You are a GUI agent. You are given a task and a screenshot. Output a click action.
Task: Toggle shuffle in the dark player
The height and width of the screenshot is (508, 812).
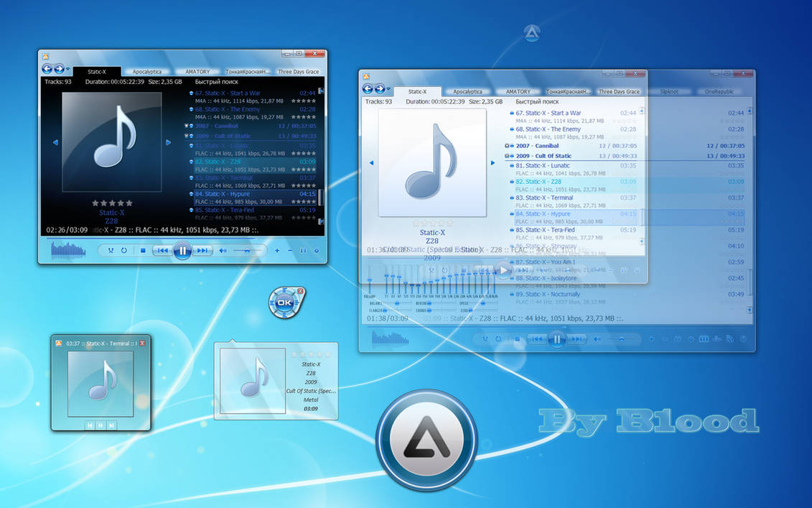click(x=111, y=250)
